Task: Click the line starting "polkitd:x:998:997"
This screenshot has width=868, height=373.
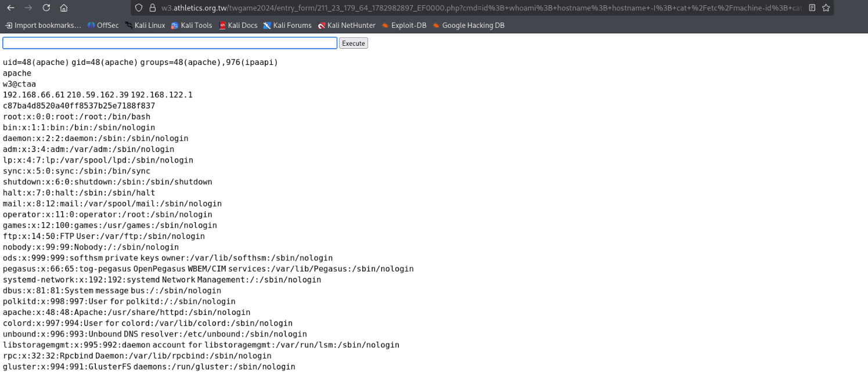Action: pyautogui.click(x=119, y=302)
